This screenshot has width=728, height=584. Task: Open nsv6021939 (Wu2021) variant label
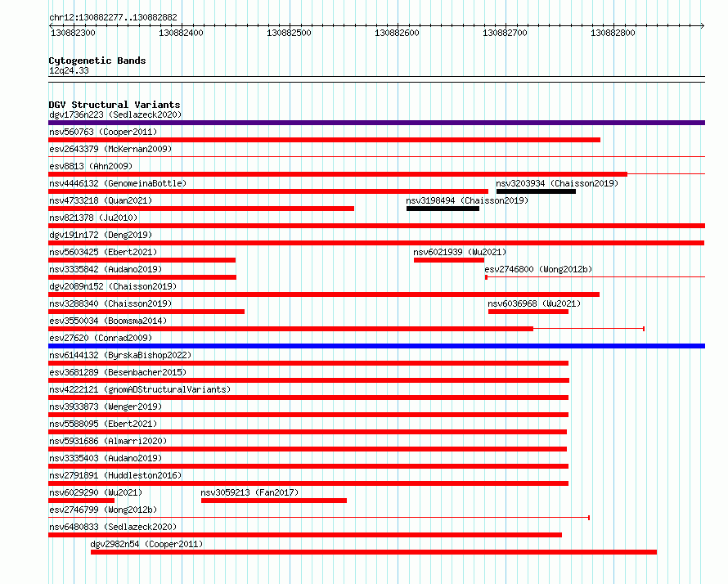coord(460,252)
